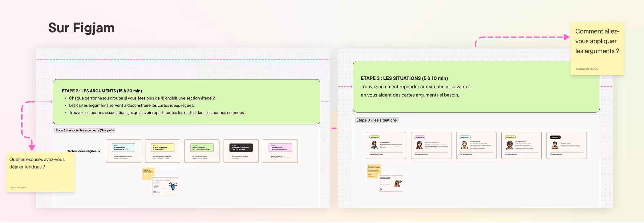Click the "Sur Figjam" title
This screenshot has width=644, height=223.
82,28
